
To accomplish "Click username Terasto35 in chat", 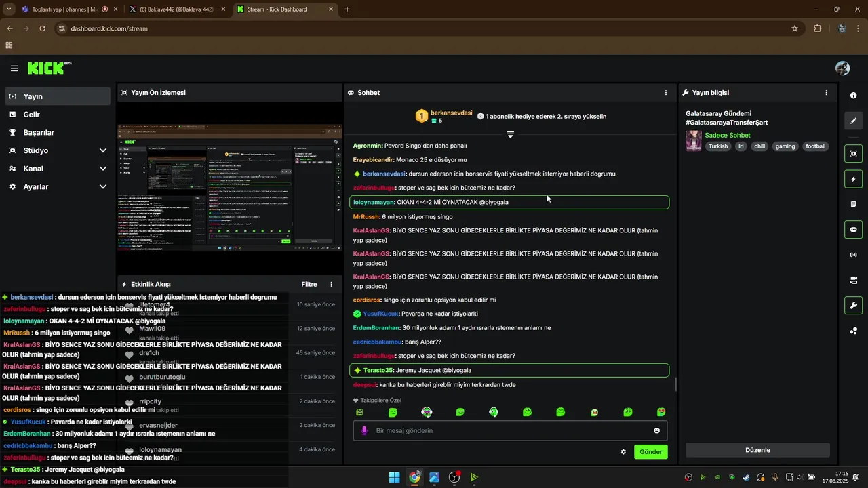I will click(x=378, y=371).
